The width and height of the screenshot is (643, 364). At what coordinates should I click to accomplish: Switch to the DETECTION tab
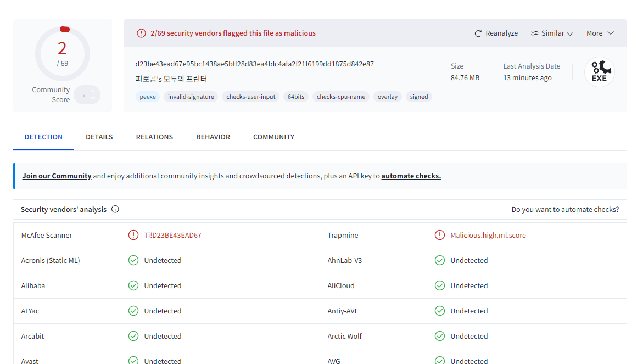[43, 137]
